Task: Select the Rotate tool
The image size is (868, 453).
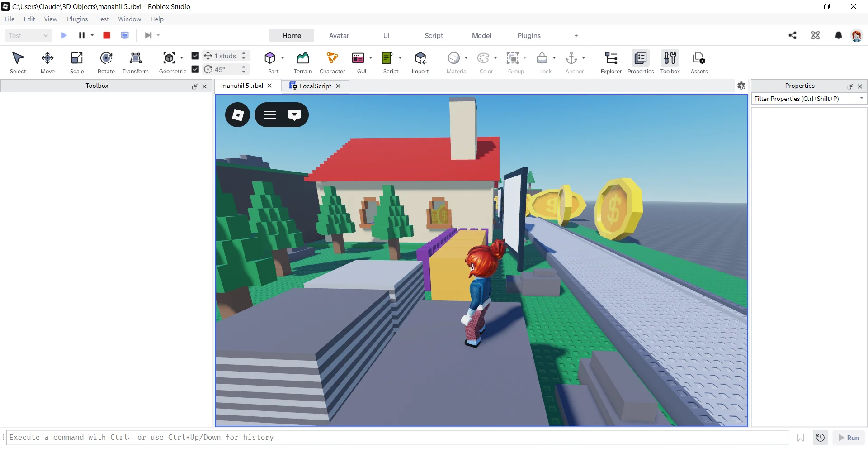Action: point(106,62)
